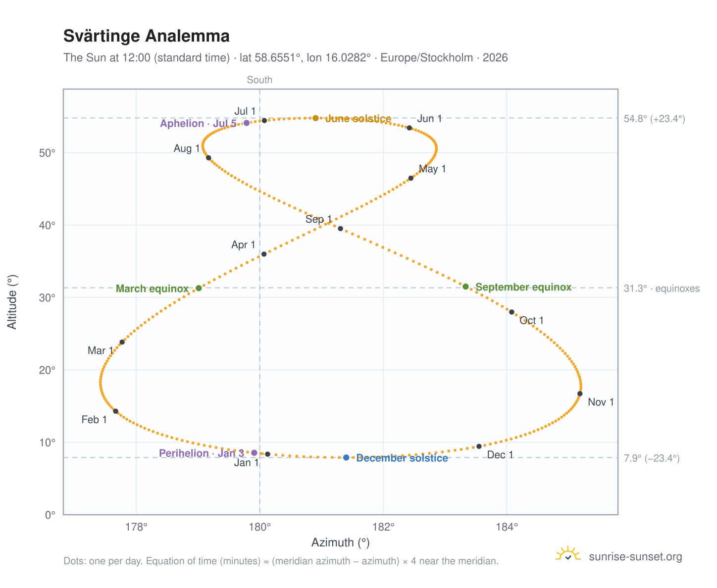
Task: Click the Feb 1 date marker
Action: [115, 411]
